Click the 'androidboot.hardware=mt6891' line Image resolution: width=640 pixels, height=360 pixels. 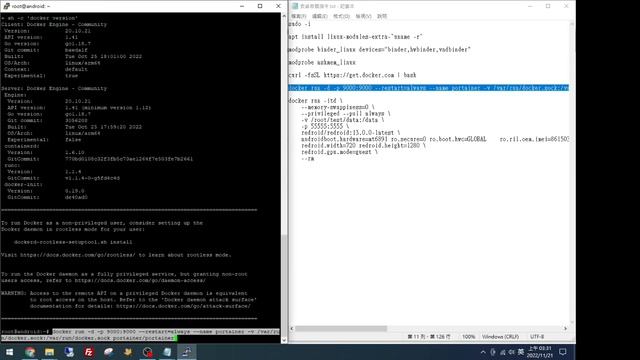[435, 139]
